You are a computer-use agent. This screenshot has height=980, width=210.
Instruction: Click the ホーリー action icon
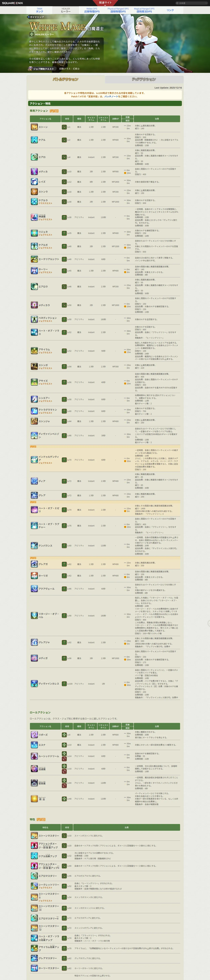tap(34, 271)
